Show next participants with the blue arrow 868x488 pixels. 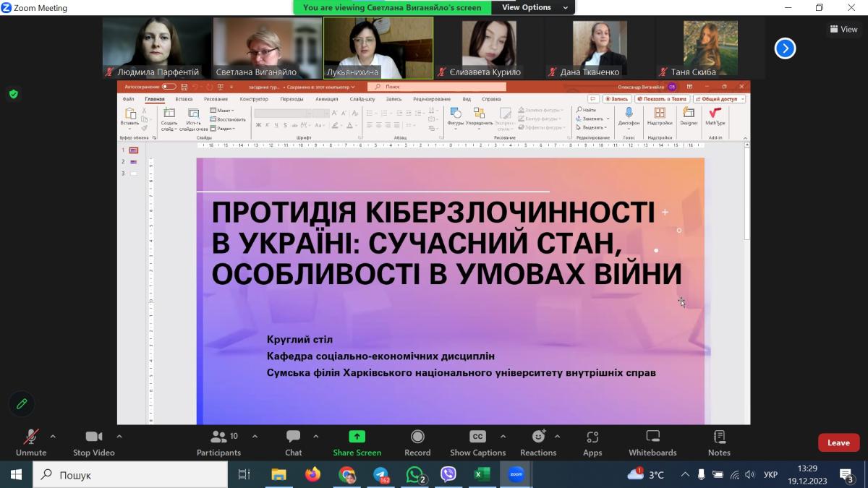click(x=785, y=48)
